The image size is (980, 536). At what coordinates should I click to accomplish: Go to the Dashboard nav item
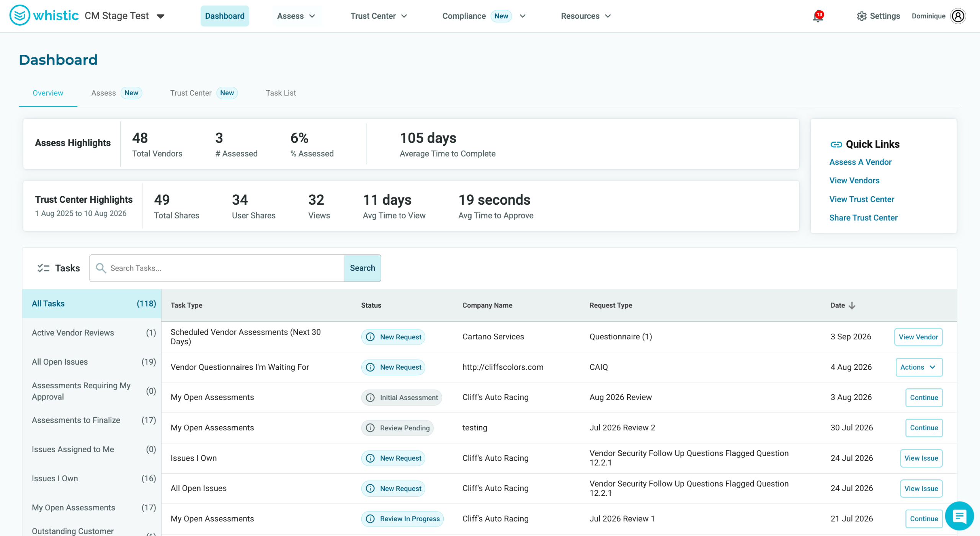[225, 16]
